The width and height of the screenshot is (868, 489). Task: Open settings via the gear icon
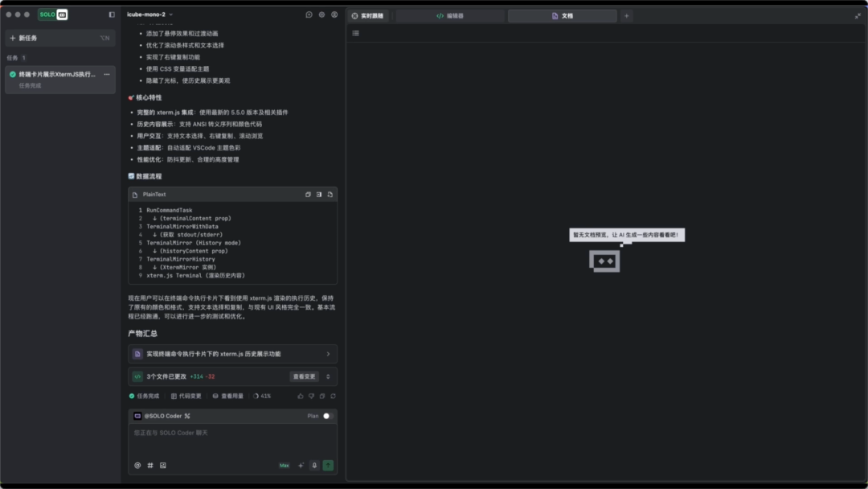(x=323, y=14)
